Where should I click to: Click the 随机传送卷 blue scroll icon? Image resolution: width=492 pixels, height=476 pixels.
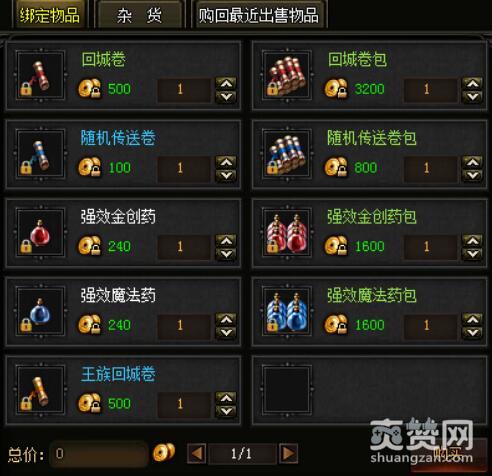tap(41, 154)
